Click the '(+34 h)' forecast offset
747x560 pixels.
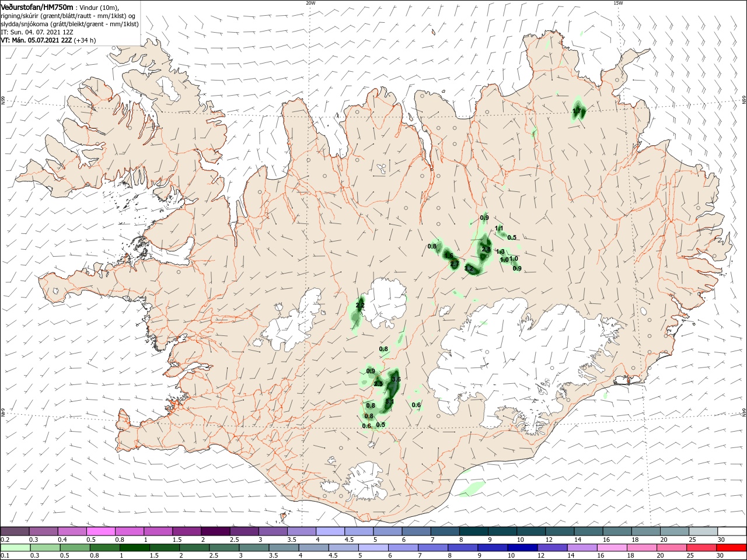85,40
